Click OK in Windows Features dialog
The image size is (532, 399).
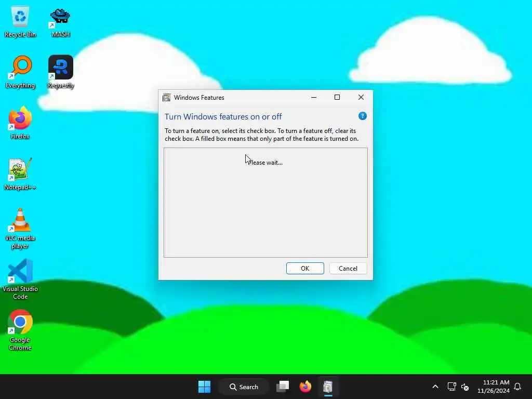[305, 269]
